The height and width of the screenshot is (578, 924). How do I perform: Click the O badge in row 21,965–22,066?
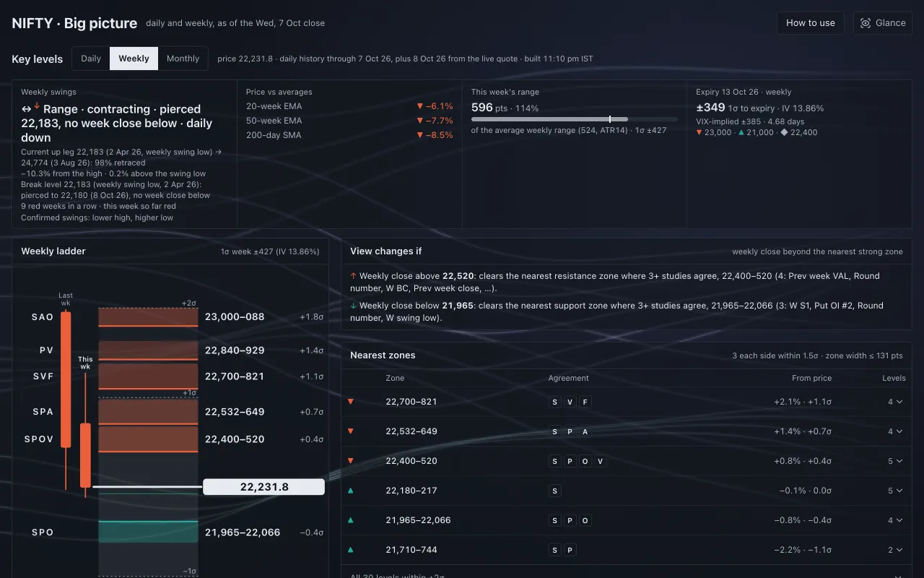585,520
